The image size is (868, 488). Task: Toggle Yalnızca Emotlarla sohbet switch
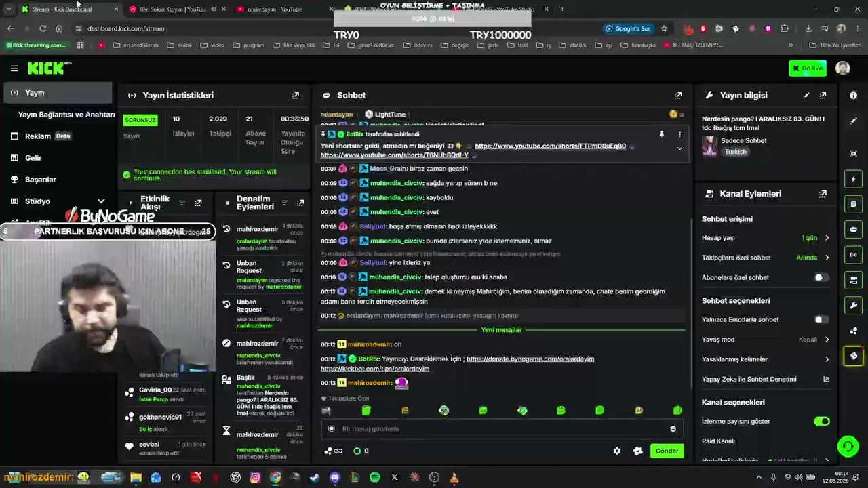821,320
